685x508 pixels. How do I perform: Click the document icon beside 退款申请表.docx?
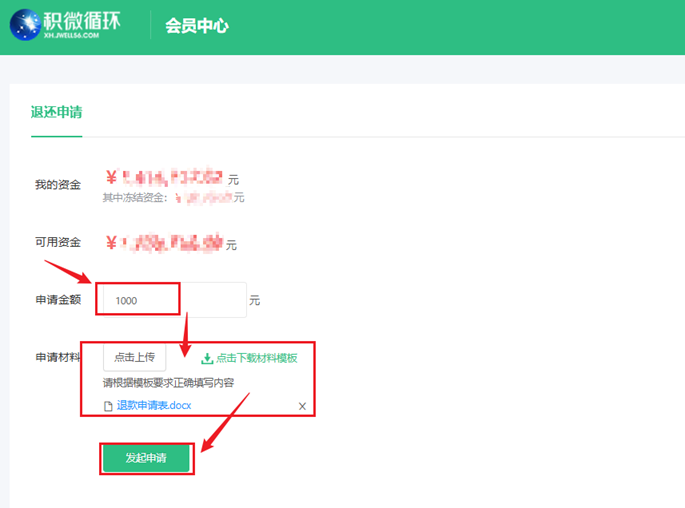[108, 406]
